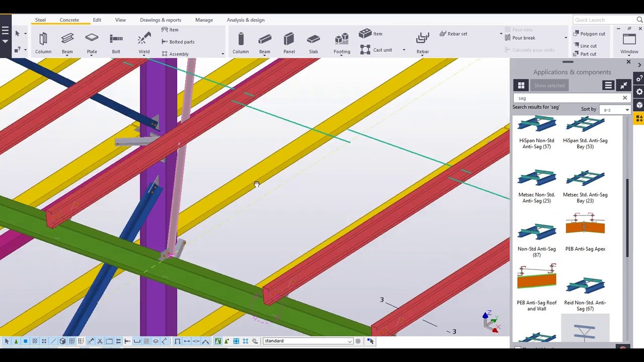Screen dimensions: 644x362
Task: Switch to the Concrete tab
Action: click(x=69, y=20)
